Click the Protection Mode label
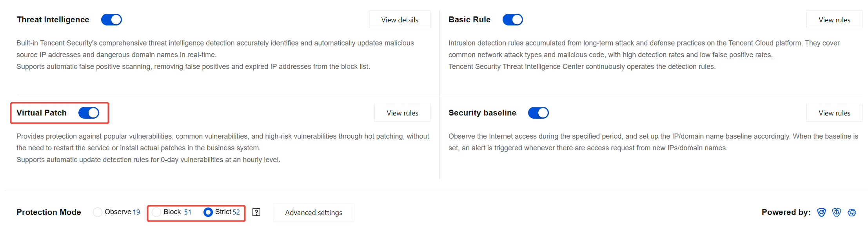868x231 pixels. (x=49, y=212)
